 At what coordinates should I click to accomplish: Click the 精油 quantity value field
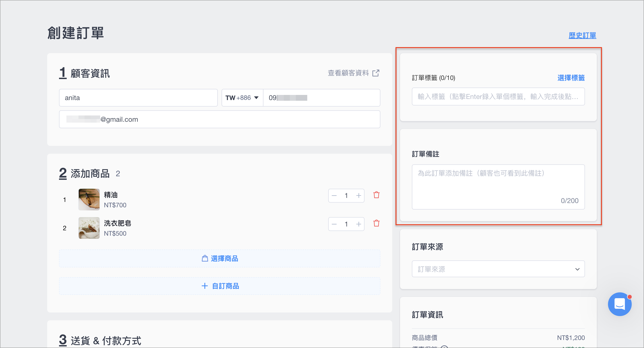pos(346,196)
